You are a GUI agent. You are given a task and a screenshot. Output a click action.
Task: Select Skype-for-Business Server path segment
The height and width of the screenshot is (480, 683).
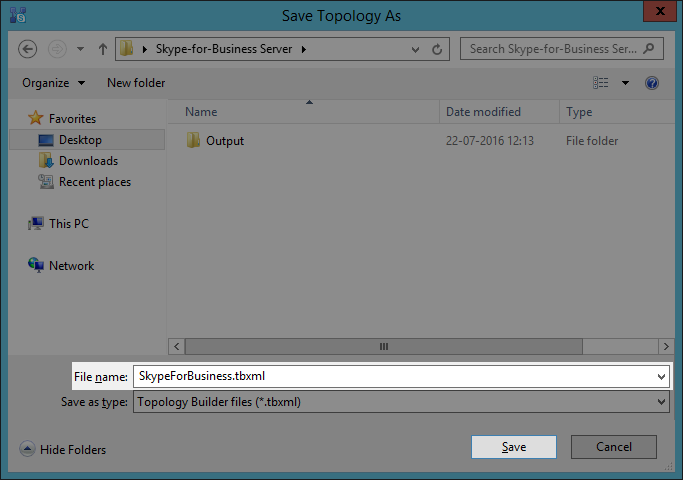tap(224, 49)
